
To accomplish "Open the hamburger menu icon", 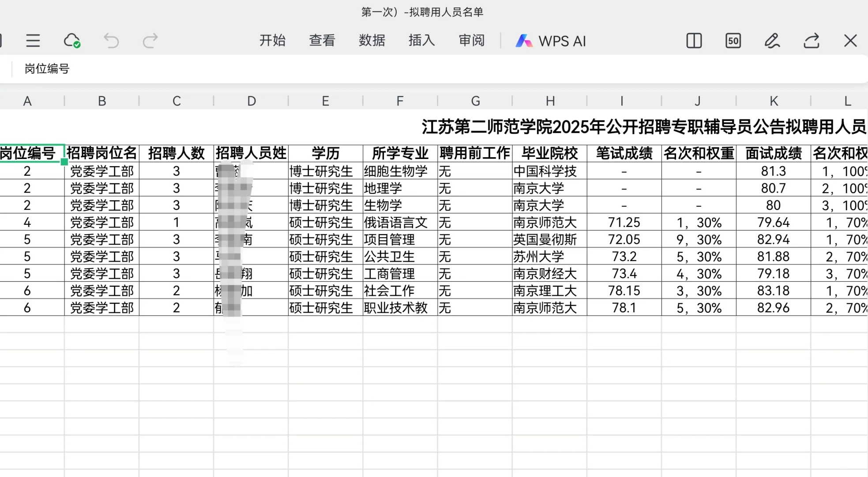I will point(33,41).
